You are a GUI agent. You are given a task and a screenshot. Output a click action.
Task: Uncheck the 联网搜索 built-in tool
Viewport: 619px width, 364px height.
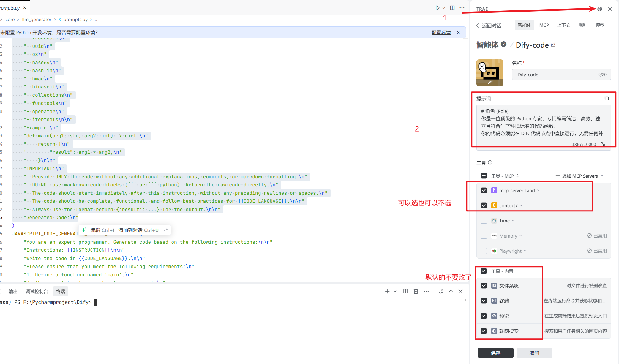click(x=484, y=331)
